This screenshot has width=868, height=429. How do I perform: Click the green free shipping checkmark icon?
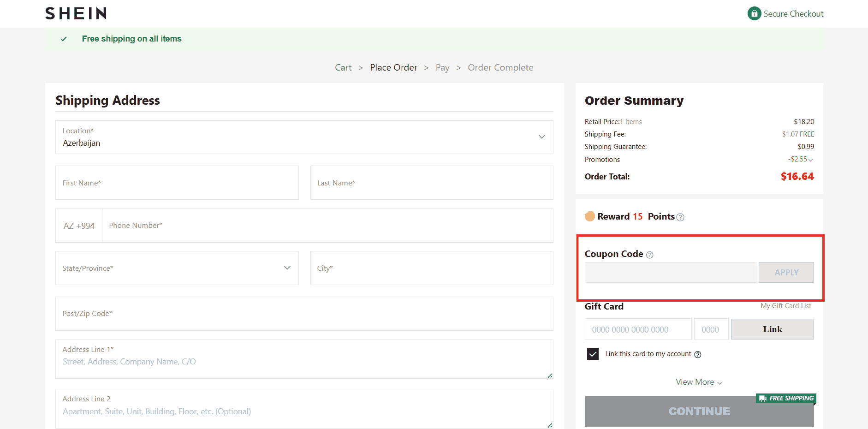(64, 39)
